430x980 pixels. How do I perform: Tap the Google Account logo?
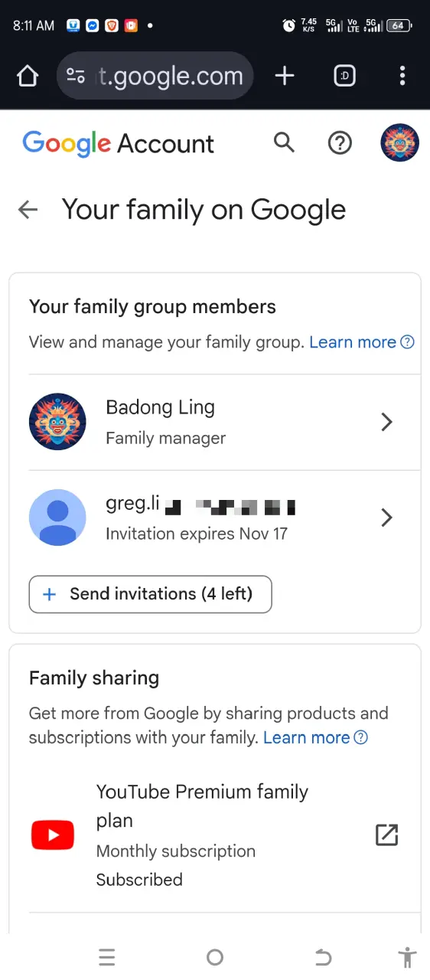coord(119,143)
